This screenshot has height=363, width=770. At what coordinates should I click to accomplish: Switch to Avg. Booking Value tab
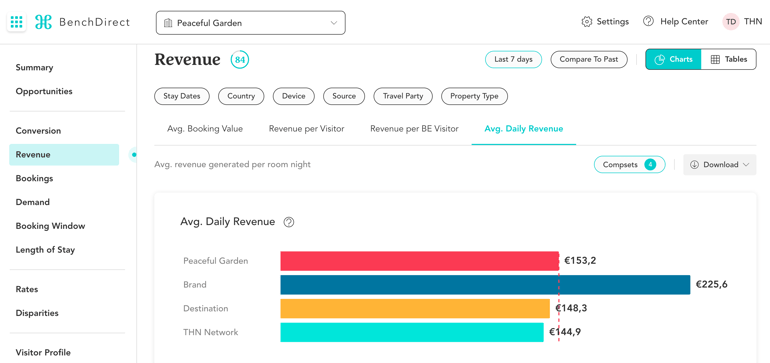click(x=205, y=129)
